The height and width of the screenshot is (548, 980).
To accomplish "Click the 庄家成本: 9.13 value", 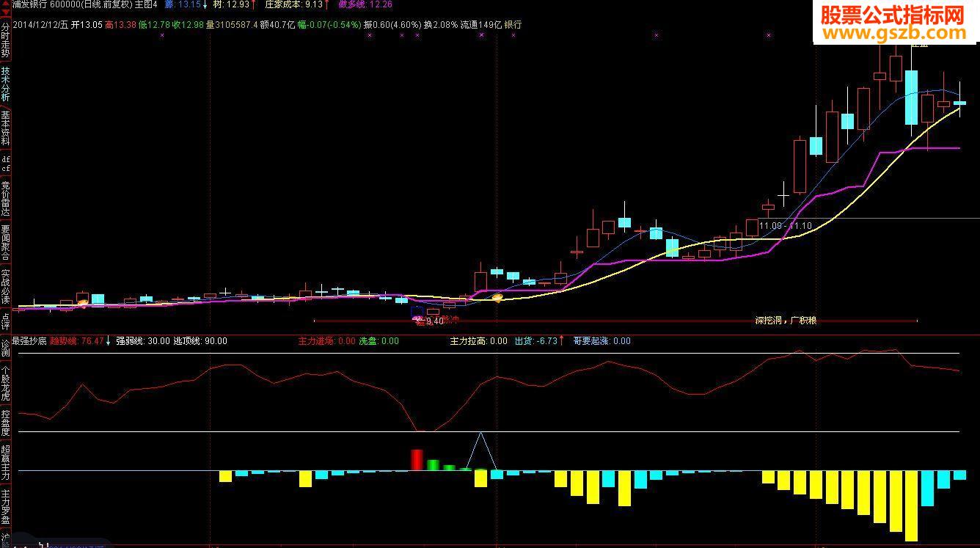I will click(x=293, y=4).
